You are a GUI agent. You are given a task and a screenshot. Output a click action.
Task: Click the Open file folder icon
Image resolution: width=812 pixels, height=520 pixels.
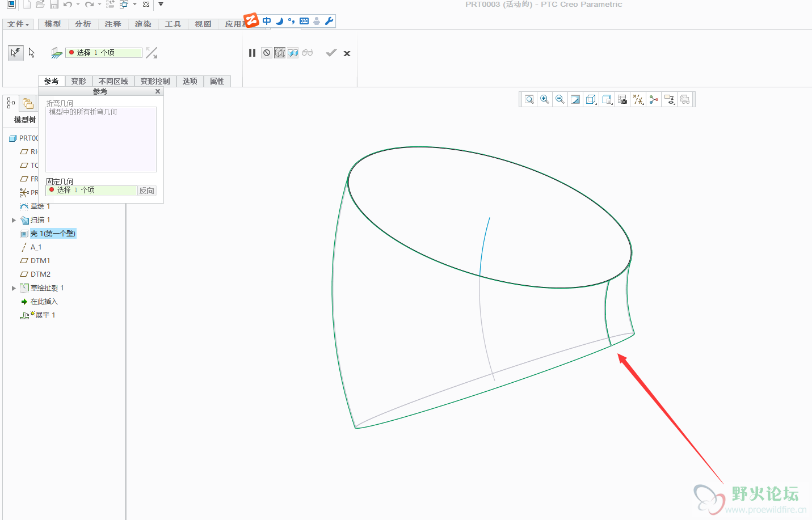click(40, 4)
